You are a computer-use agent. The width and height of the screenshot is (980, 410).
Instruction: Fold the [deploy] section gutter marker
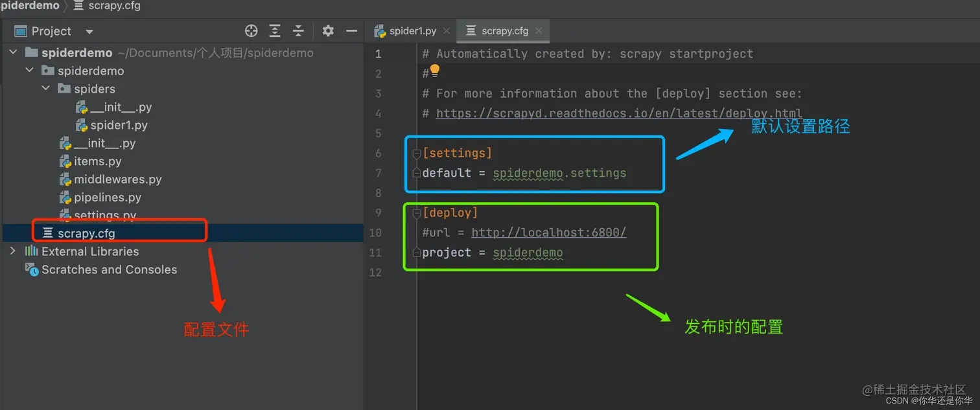click(x=417, y=213)
